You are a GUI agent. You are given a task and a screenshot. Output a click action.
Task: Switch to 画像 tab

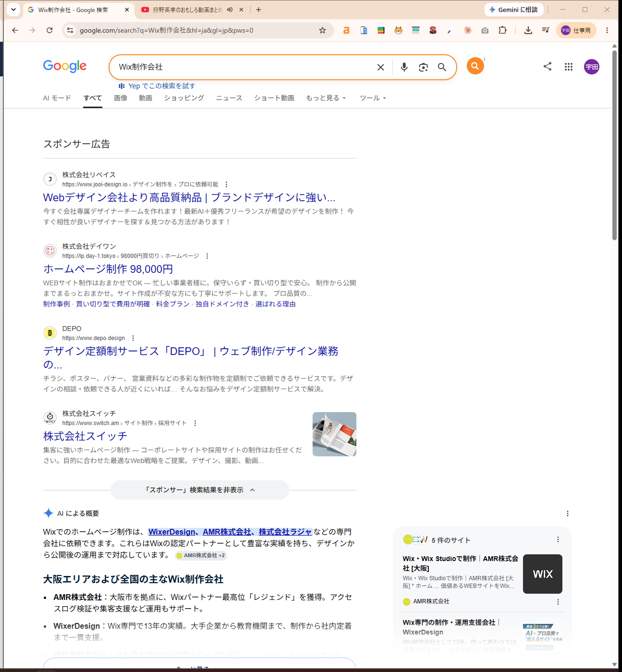point(121,98)
